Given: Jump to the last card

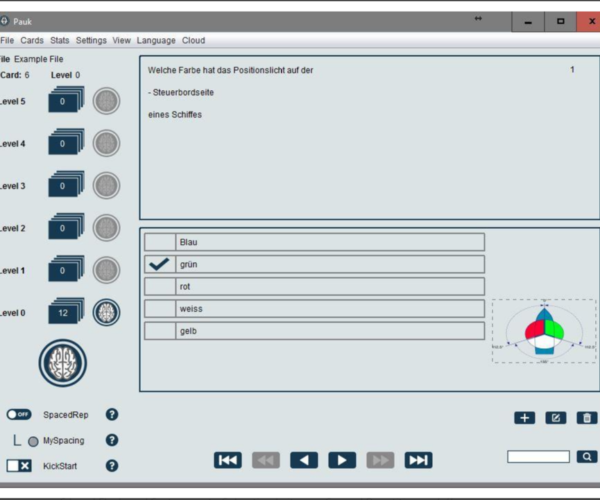Looking at the screenshot, I should coord(419,460).
